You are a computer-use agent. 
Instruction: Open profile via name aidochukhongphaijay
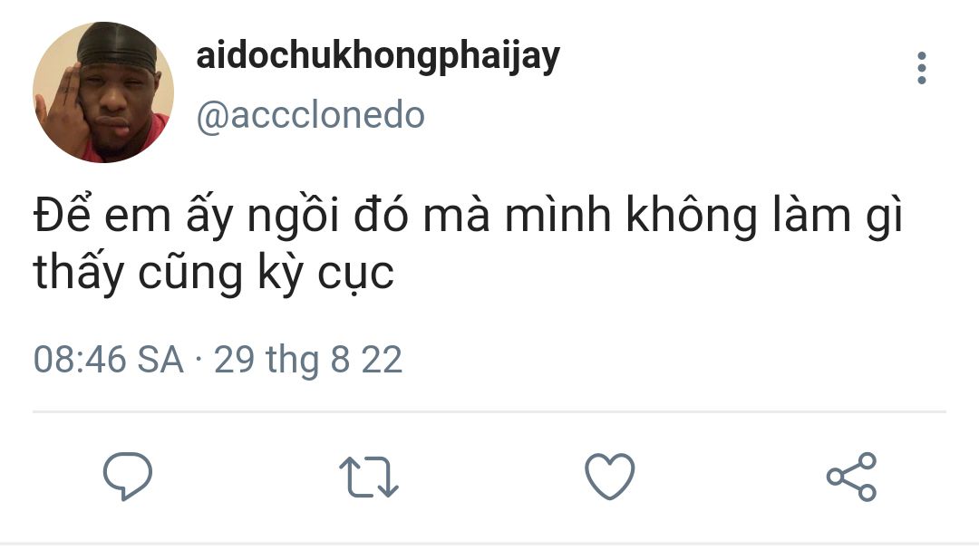(x=378, y=57)
